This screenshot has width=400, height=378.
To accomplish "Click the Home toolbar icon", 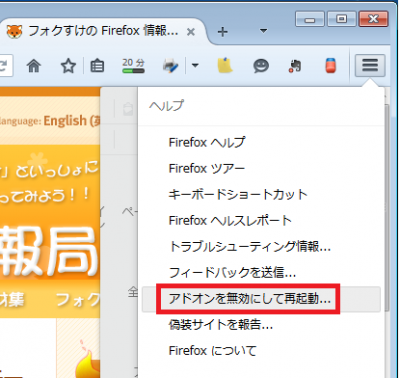I will tap(34, 66).
